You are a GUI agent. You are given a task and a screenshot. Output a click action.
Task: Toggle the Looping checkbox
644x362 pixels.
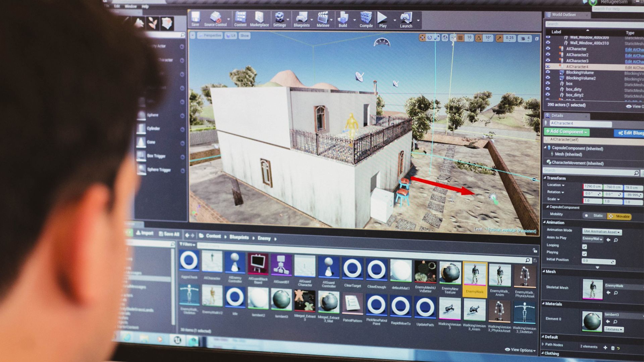pos(585,246)
